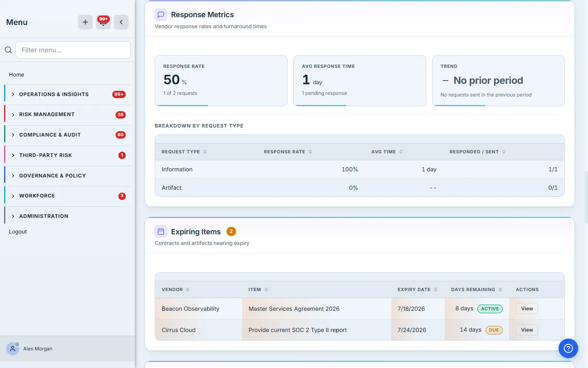Sort by Expiry Date column arrows

pyautogui.click(x=436, y=289)
